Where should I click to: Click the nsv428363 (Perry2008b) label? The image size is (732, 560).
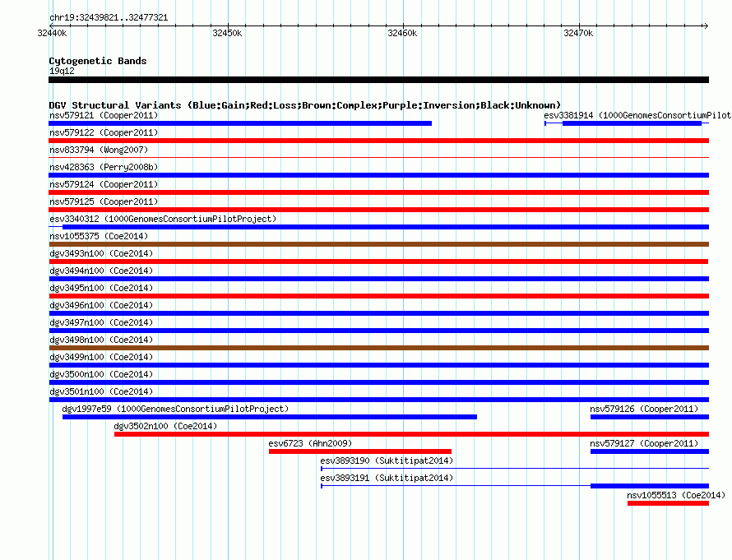tap(104, 167)
